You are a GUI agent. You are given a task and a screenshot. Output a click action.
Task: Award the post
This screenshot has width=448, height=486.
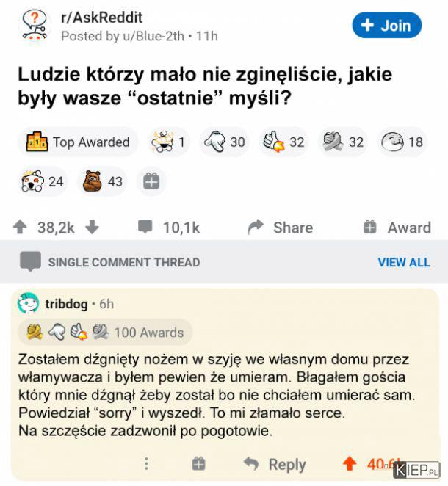[397, 228]
